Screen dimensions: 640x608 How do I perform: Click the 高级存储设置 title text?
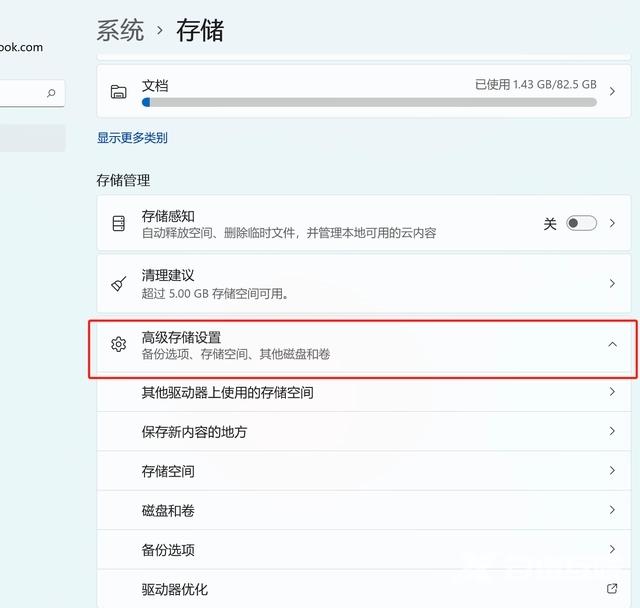[x=181, y=337]
